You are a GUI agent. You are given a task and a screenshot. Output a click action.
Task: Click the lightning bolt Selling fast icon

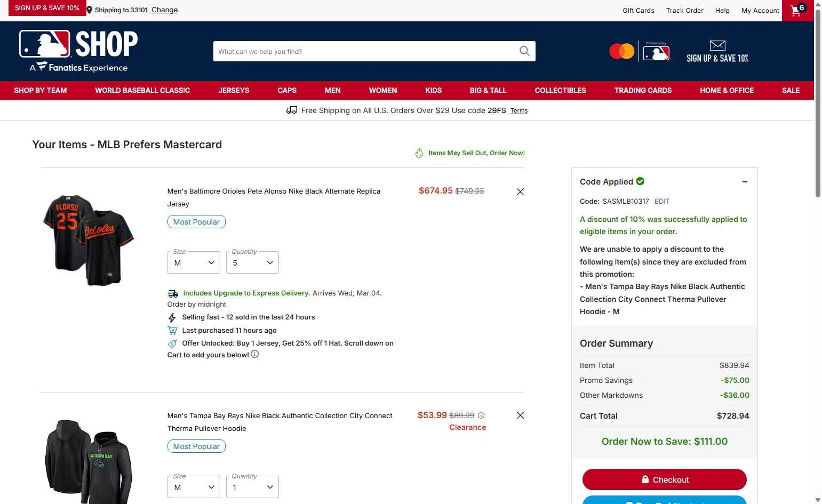pyautogui.click(x=172, y=318)
